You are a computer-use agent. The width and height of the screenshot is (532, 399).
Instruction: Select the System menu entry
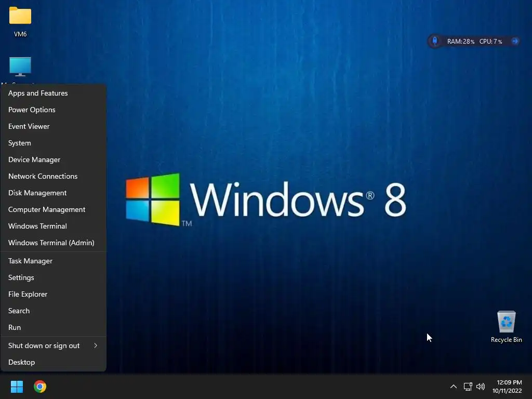[54, 143]
